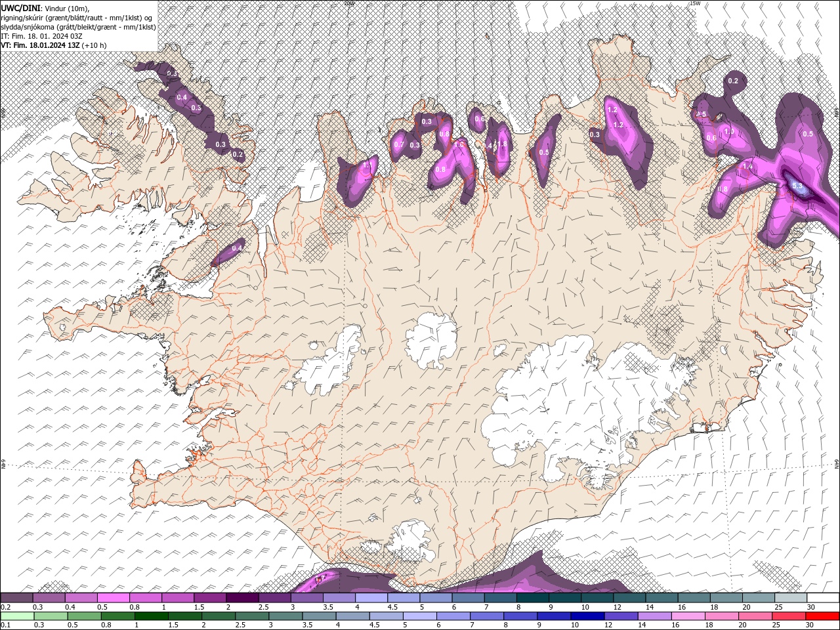Click the 1.8 snowfall value label
Viewport: 840px width, 630px height.
[503, 144]
